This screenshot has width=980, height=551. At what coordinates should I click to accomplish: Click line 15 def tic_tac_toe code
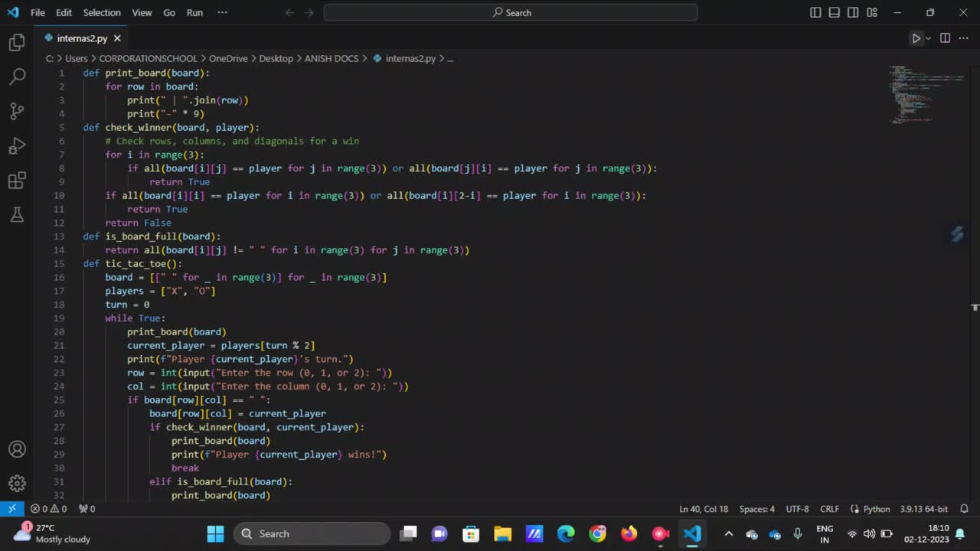(x=132, y=263)
